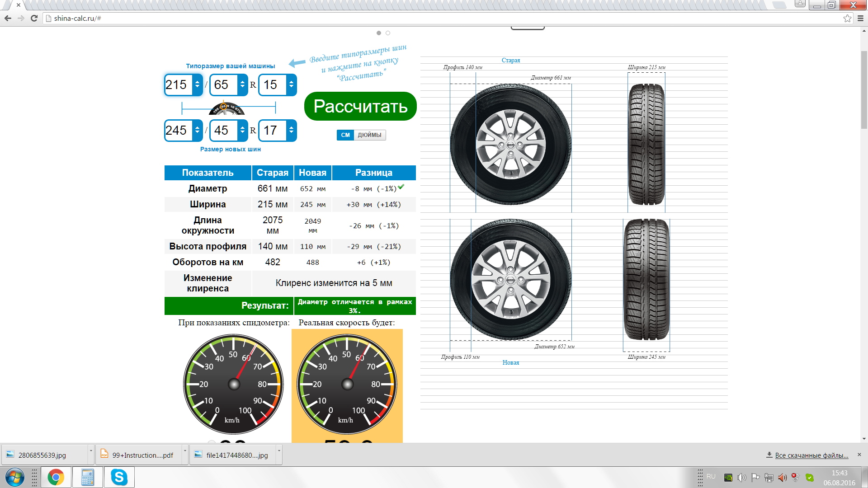Select second carousel dot indicator
This screenshot has height=488, width=868.
[388, 33]
